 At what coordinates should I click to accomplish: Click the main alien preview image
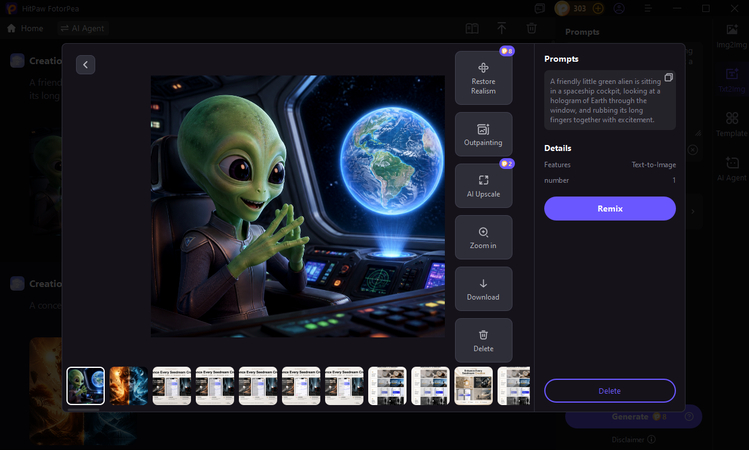(x=298, y=206)
